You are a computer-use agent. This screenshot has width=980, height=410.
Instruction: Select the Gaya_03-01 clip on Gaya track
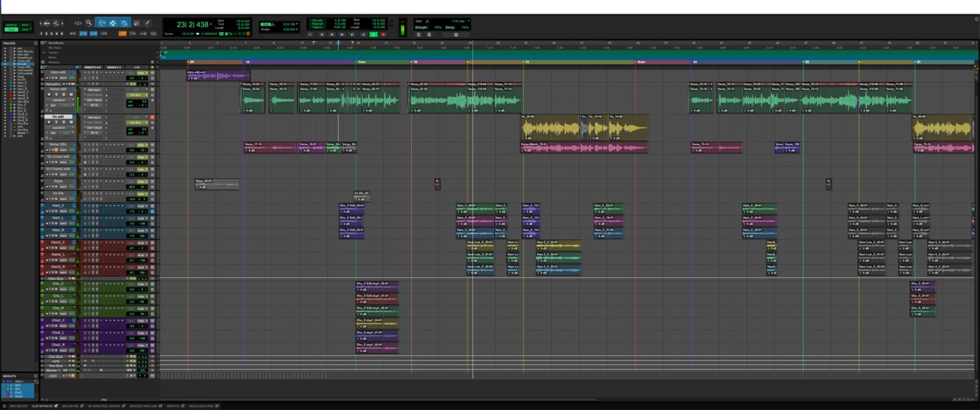coord(217,184)
